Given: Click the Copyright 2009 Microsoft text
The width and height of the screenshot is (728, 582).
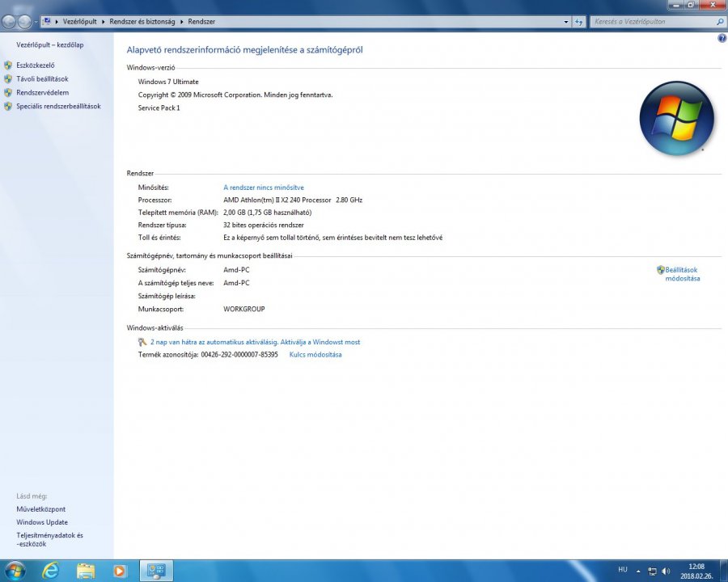Looking at the screenshot, I should [x=235, y=95].
